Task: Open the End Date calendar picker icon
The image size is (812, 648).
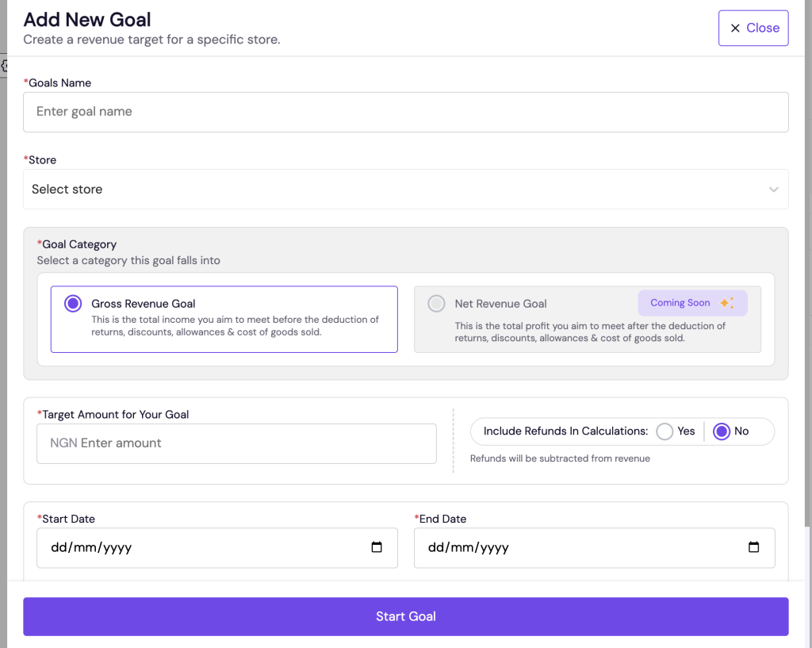Action: tap(753, 547)
